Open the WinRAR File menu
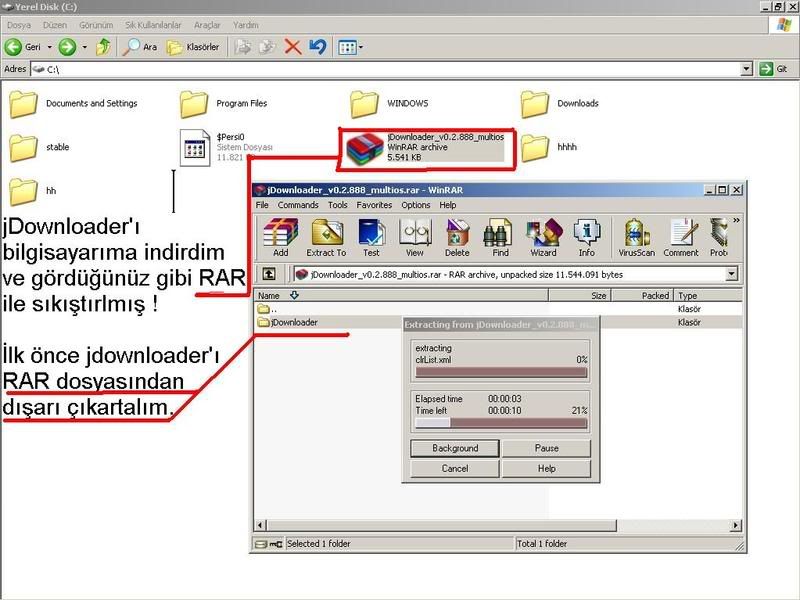This screenshot has height=600, width=800. 262,205
